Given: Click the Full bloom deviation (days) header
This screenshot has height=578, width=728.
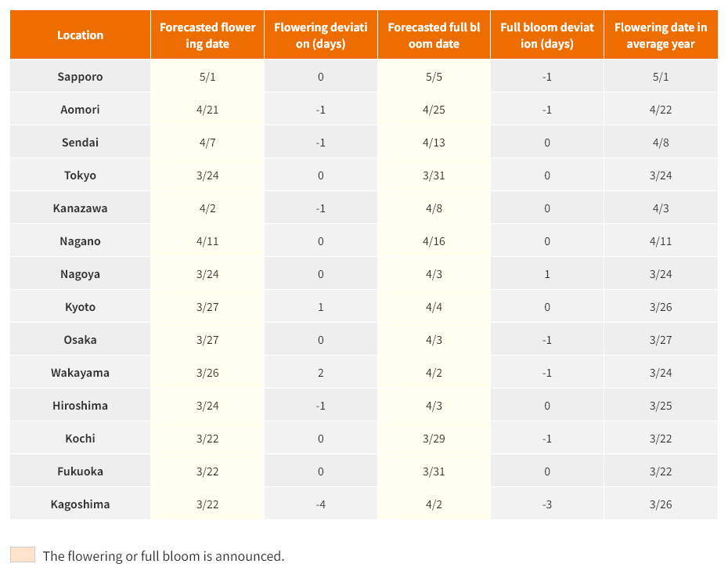Looking at the screenshot, I should pos(547,35).
